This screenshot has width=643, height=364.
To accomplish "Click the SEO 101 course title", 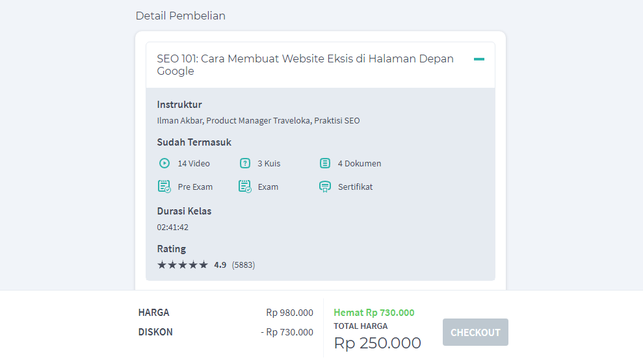I will pyautogui.click(x=305, y=65).
